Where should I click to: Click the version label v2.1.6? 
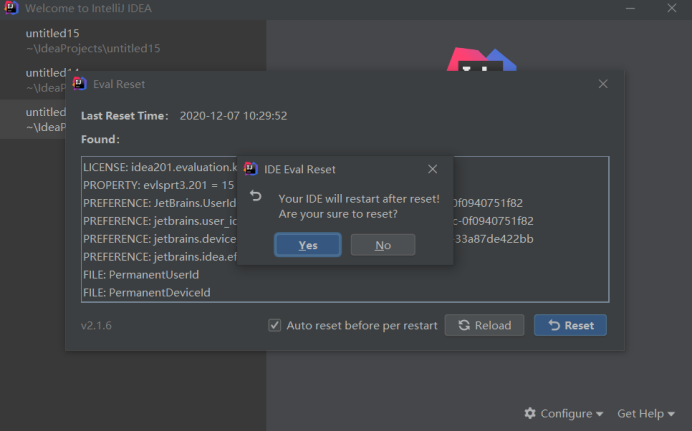[96, 326]
